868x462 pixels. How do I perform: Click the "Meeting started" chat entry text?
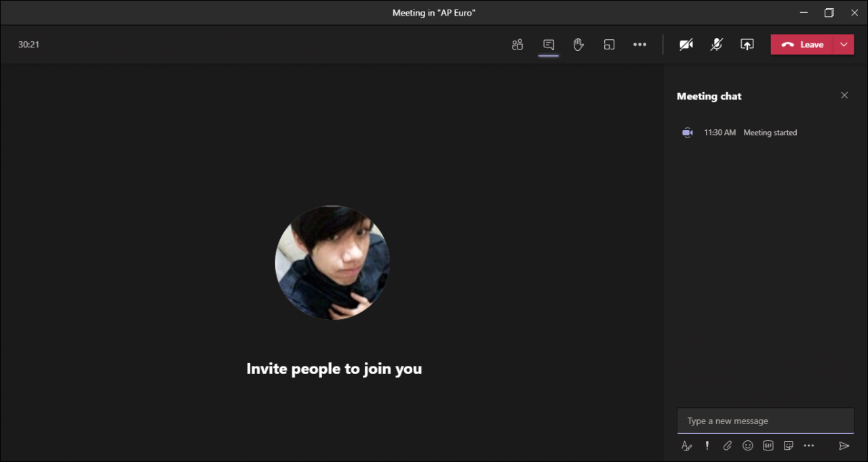[x=770, y=133]
